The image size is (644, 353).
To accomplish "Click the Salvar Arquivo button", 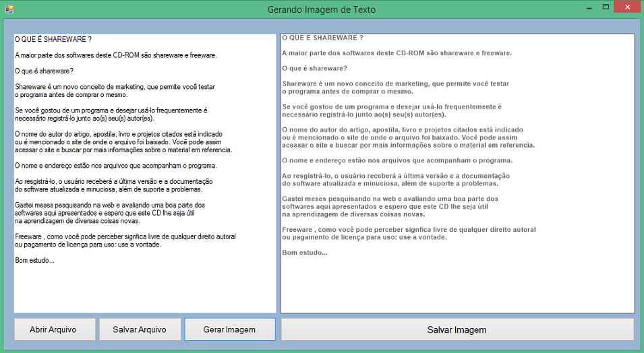I will pos(140,329).
